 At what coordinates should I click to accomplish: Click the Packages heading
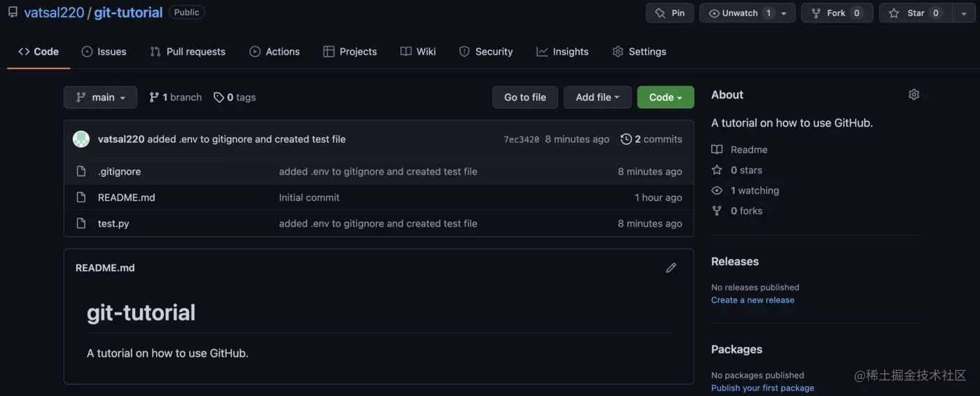click(x=736, y=349)
